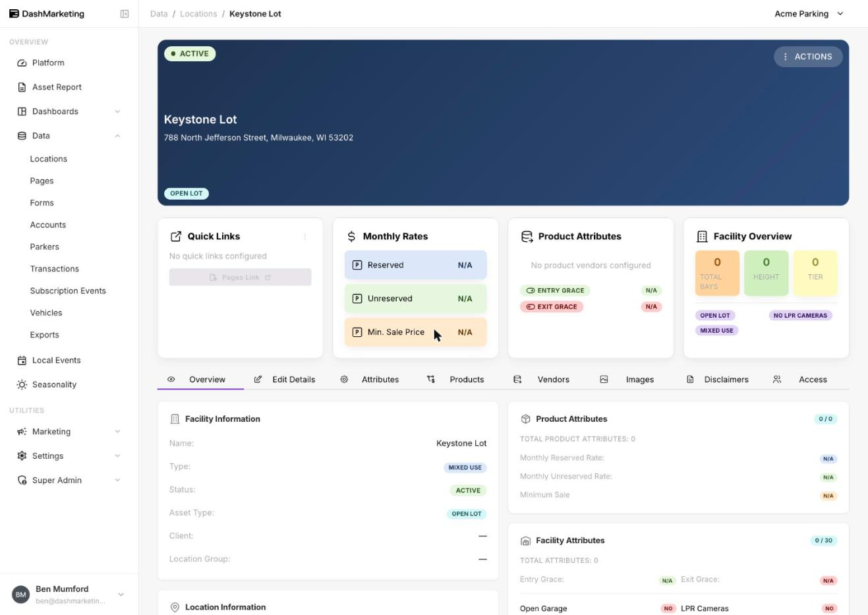
Task: Click the parking icon in Unreserved rate row
Action: 357,299
